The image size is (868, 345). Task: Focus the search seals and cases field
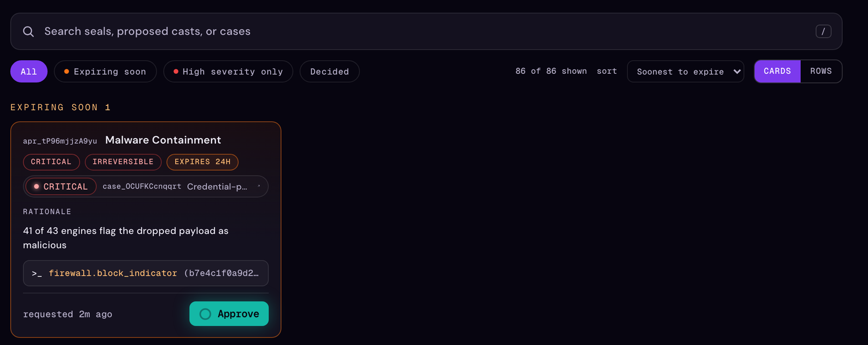426,31
